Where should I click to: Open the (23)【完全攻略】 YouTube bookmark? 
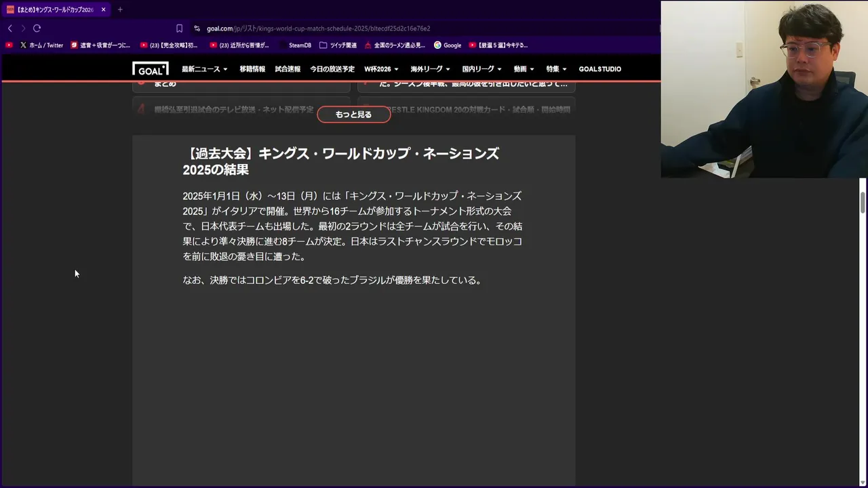[169, 45]
